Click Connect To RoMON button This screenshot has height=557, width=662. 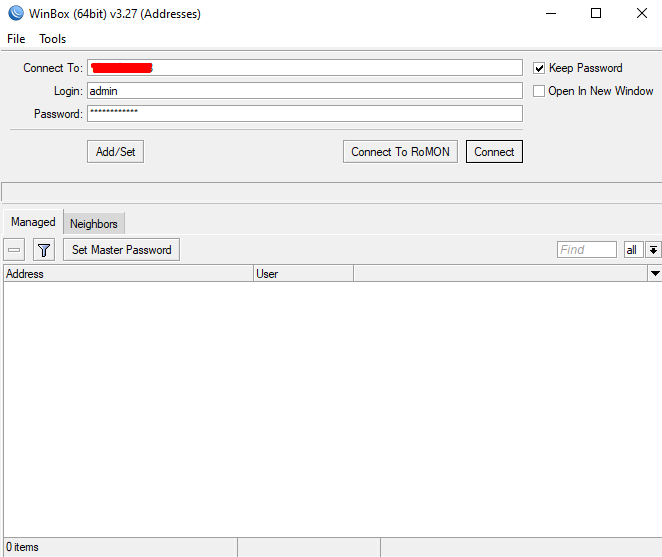click(x=400, y=152)
